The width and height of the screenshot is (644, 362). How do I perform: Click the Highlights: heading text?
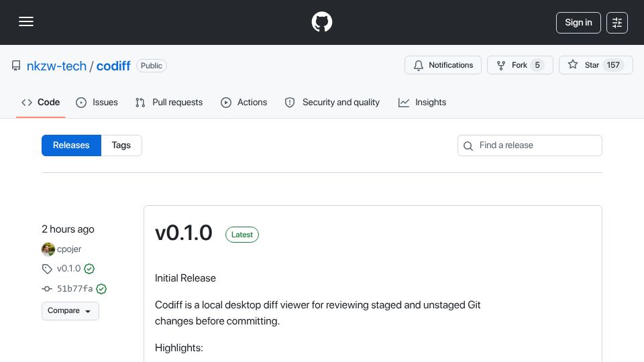click(x=179, y=348)
